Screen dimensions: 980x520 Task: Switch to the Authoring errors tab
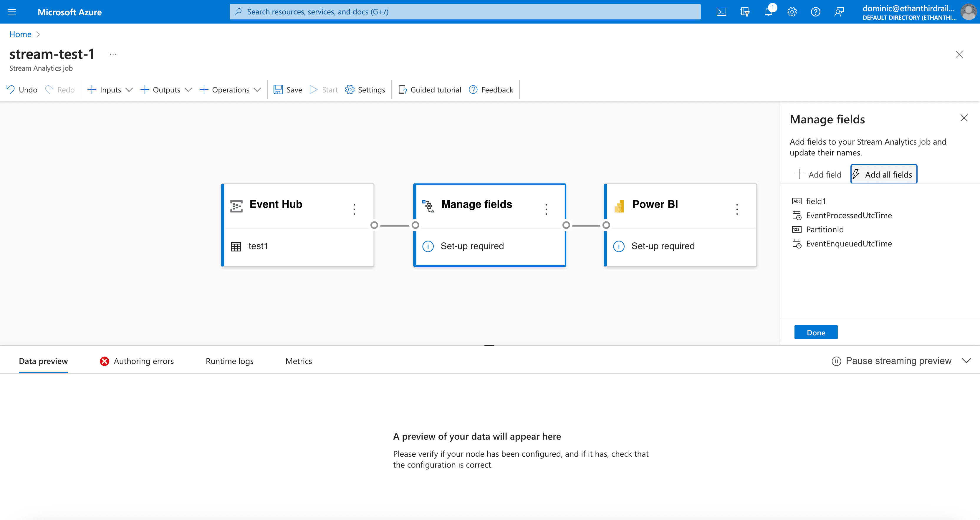tap(137, 361)
